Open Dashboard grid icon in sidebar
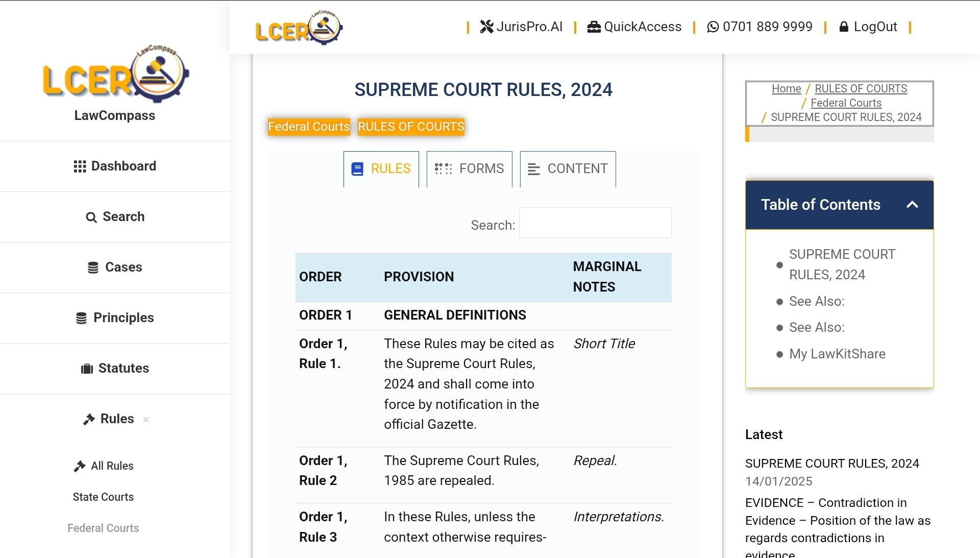The height and width of the screenshot is (558, 980). click(80, 166)
